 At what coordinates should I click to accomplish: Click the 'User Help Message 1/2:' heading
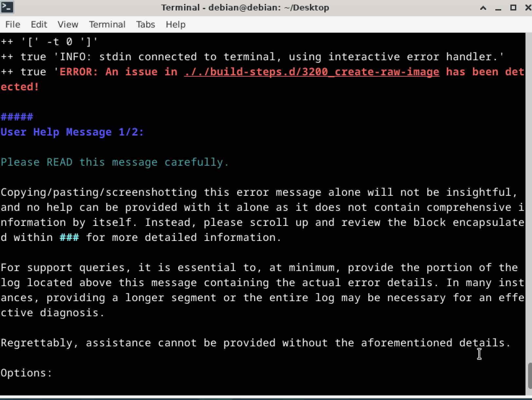coord(72,132)
